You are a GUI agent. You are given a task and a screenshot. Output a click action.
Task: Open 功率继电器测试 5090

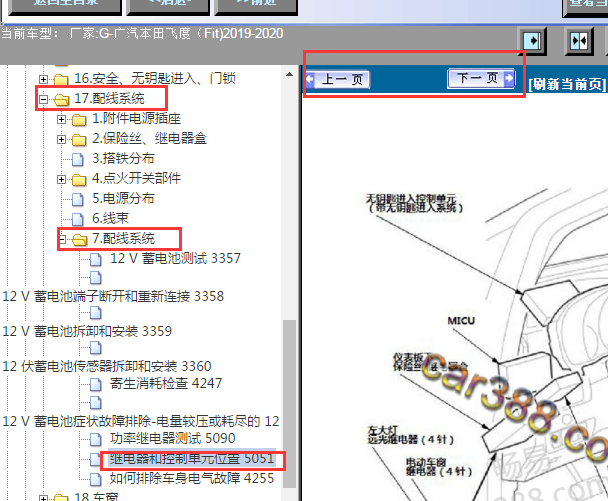(173, 439)
